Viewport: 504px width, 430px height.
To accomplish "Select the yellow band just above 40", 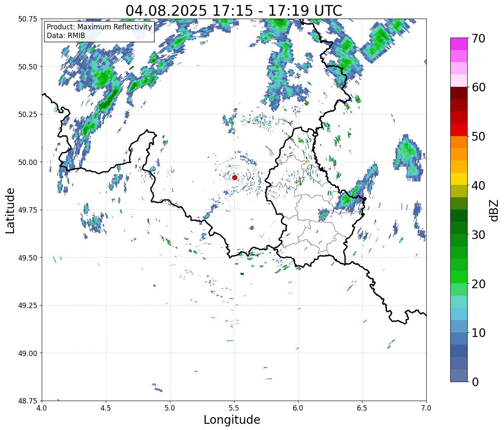I will tap(459, 179).
